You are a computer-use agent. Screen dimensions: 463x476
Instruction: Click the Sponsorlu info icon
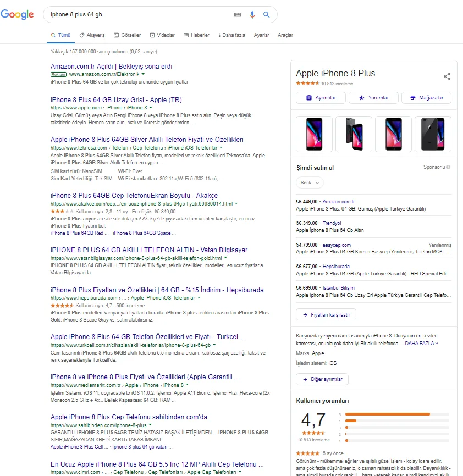coord(448,167)
